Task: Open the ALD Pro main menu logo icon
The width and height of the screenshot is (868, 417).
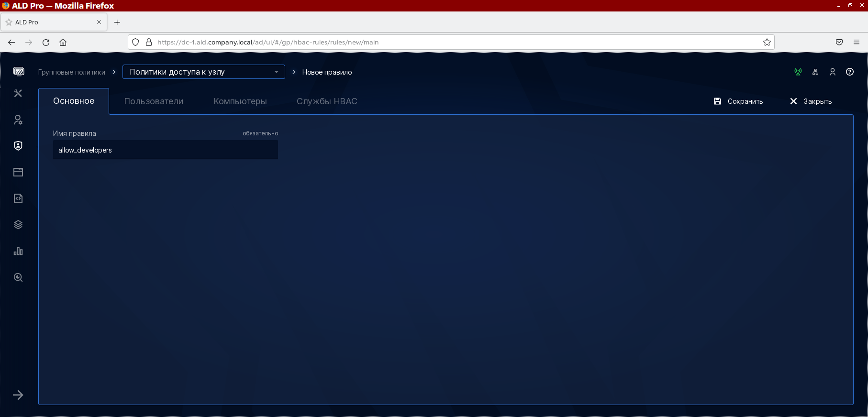Action: [x=19, y=72]
